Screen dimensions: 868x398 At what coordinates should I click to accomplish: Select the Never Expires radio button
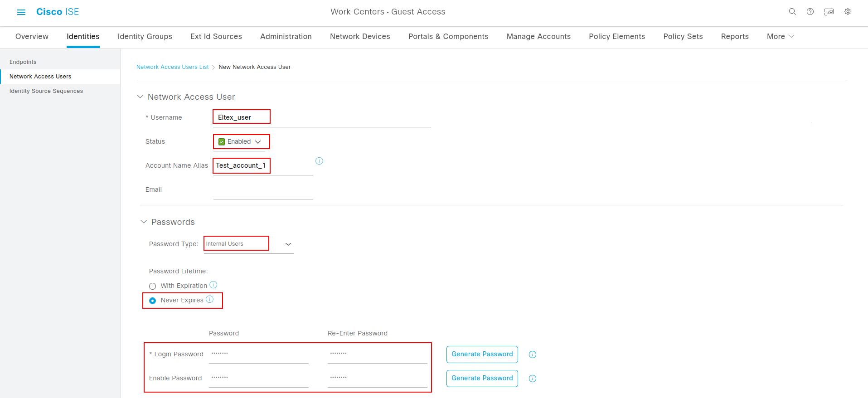(x=153, y=301)
